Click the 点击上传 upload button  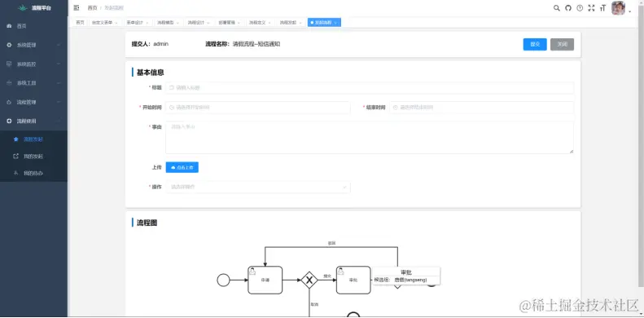(182, 167)
